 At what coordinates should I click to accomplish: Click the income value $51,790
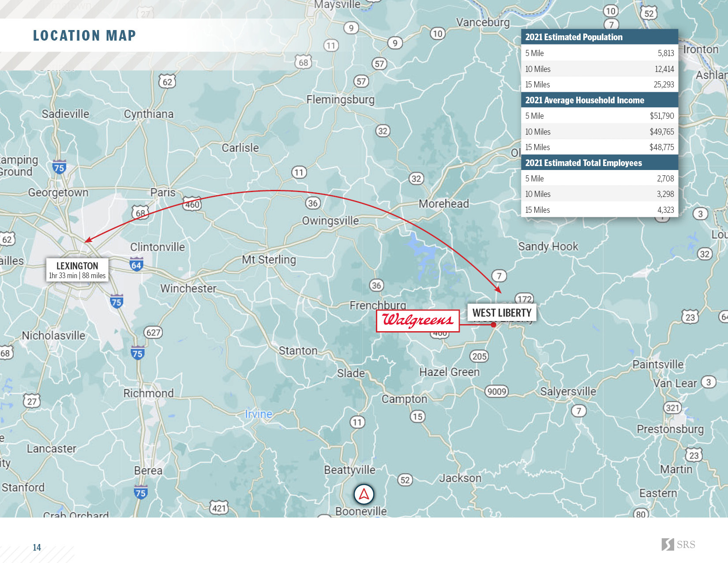662,116
